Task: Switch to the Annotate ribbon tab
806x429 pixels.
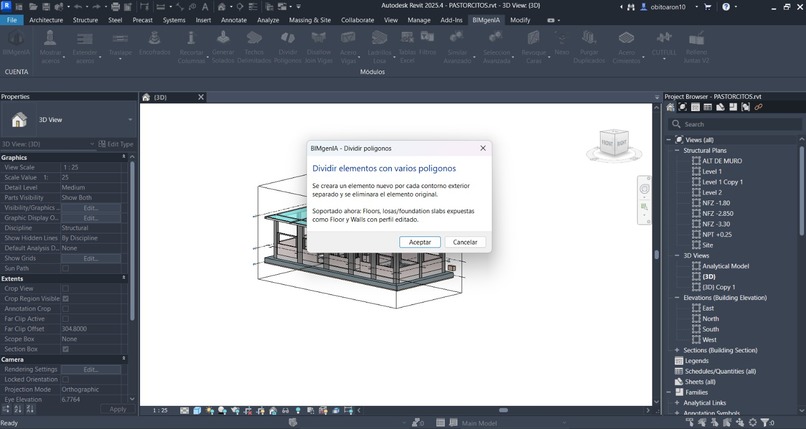Action: tap(234, 20)
